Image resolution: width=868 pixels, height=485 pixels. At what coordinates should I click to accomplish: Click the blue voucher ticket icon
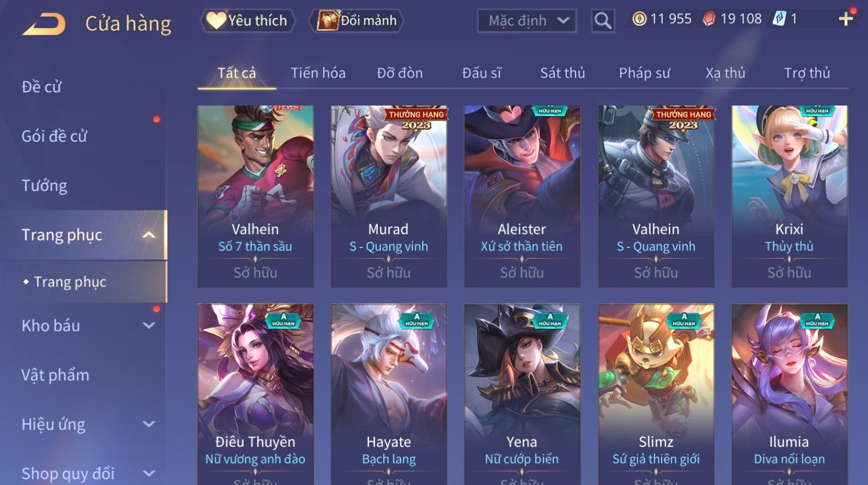pos(779,19)
